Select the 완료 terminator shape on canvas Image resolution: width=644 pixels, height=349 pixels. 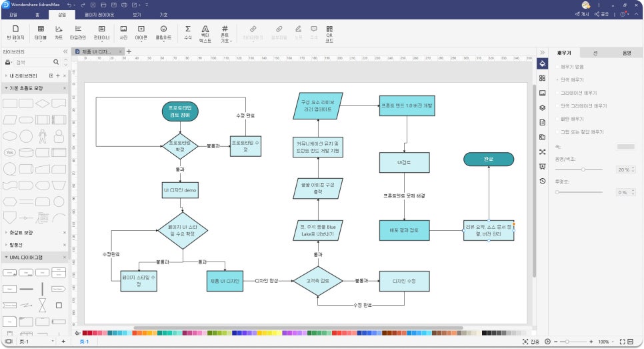(x=489, y=159)
